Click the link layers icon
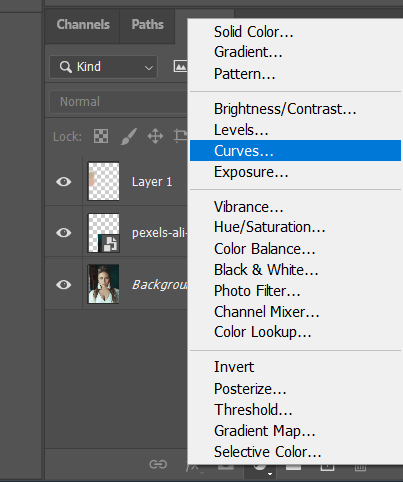Screen dimensions: 403x482 [158, 464]
